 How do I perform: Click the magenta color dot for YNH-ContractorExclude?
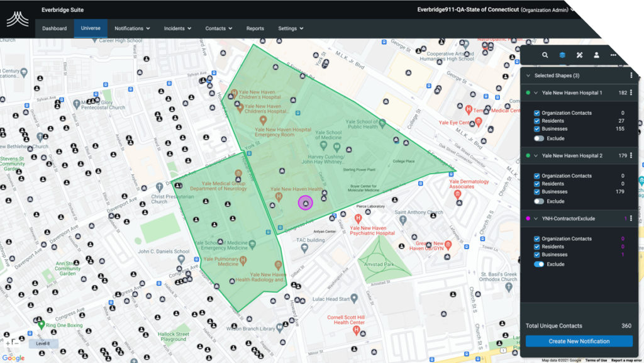(528, 218)
